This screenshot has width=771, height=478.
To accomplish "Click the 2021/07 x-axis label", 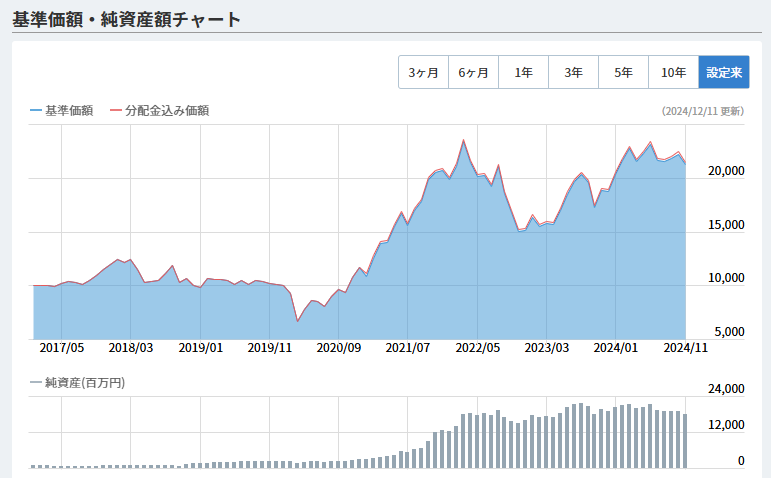I will (408, 348).
